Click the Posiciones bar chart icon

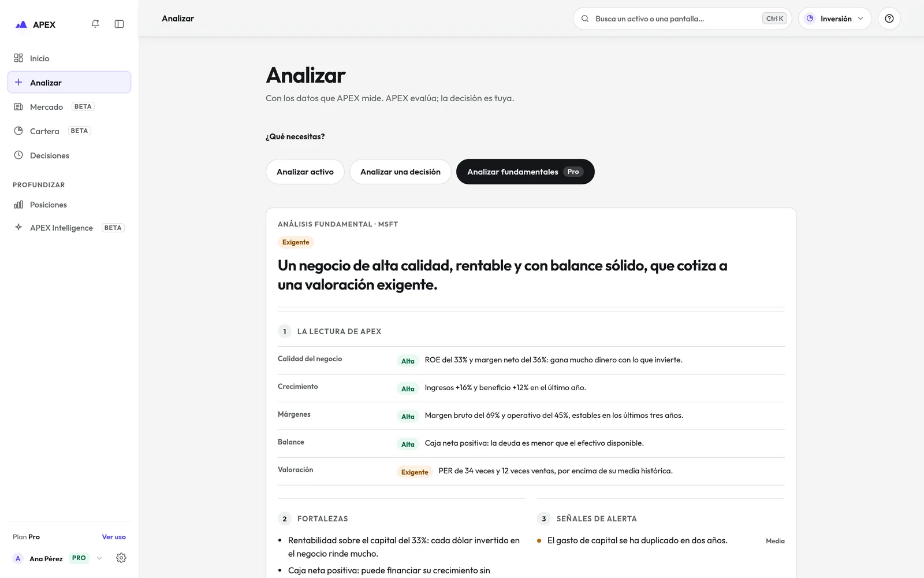tap(18, 204)
